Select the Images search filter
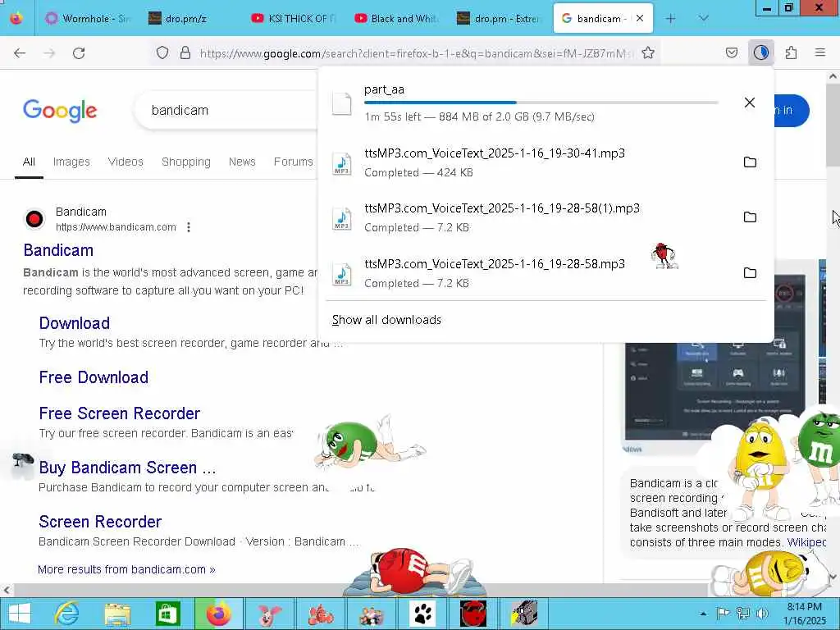The image size is (840, 630). (x=71, y=162)
